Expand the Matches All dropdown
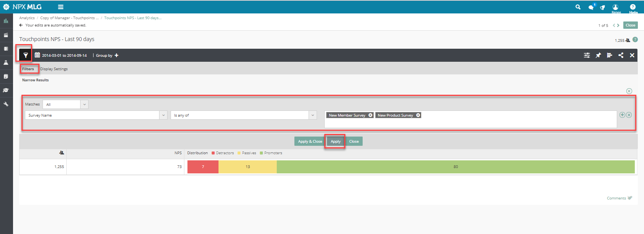644x234 pixels. click(84, 104)
